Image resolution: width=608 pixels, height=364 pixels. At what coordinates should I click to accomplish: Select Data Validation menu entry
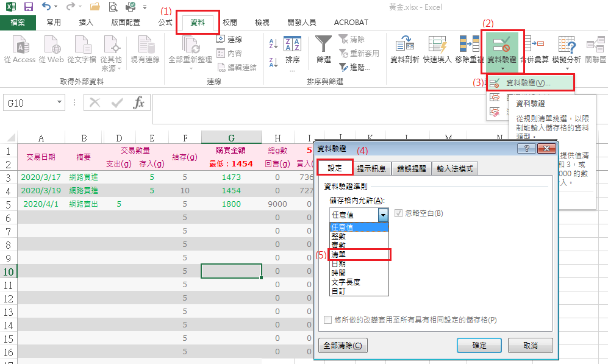tap(530, 82)
